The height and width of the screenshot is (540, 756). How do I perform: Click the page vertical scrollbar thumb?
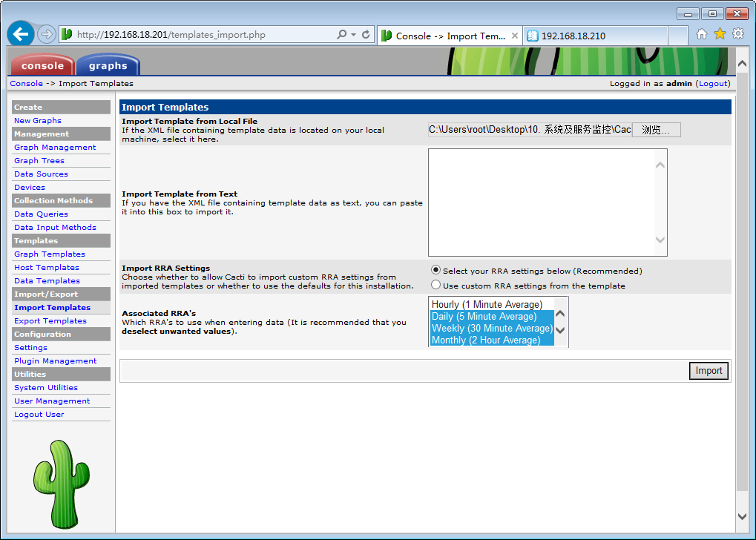point(743,282)
